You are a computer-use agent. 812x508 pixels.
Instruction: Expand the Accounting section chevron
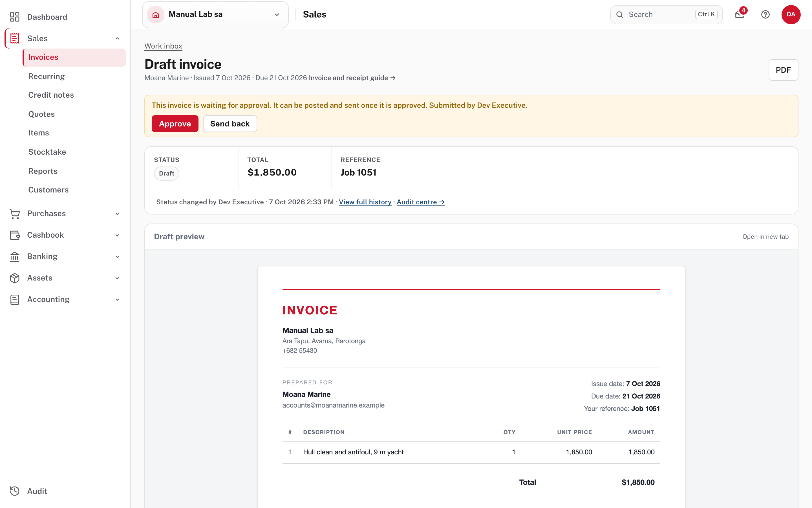(118, 299)
